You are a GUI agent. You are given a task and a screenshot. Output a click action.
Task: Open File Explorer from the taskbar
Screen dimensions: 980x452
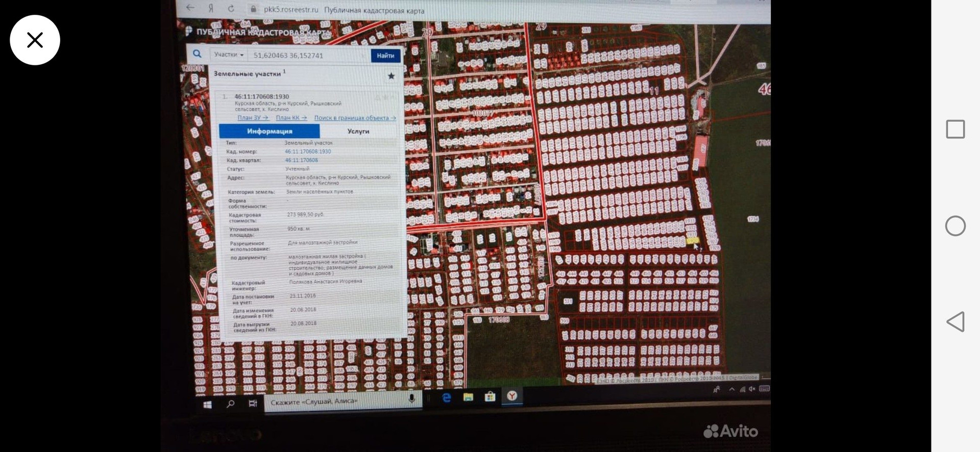pos(468,397)
